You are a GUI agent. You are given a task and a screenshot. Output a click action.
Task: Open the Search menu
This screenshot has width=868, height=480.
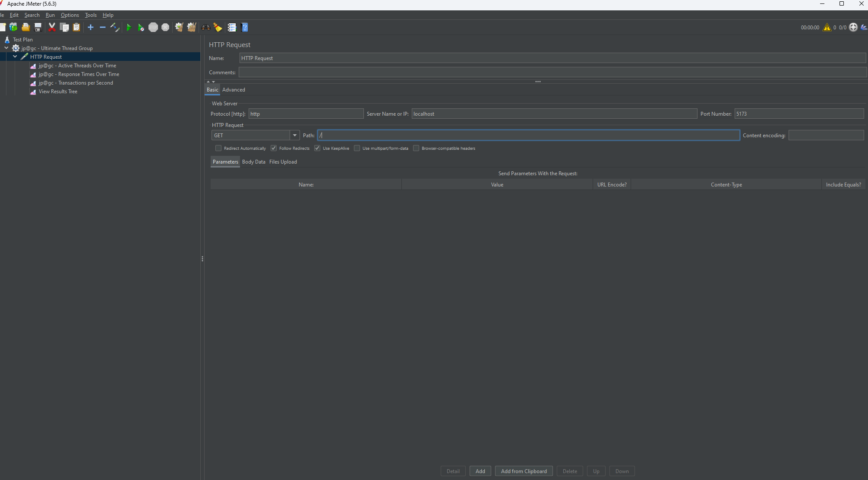click(x=32, y=15)
